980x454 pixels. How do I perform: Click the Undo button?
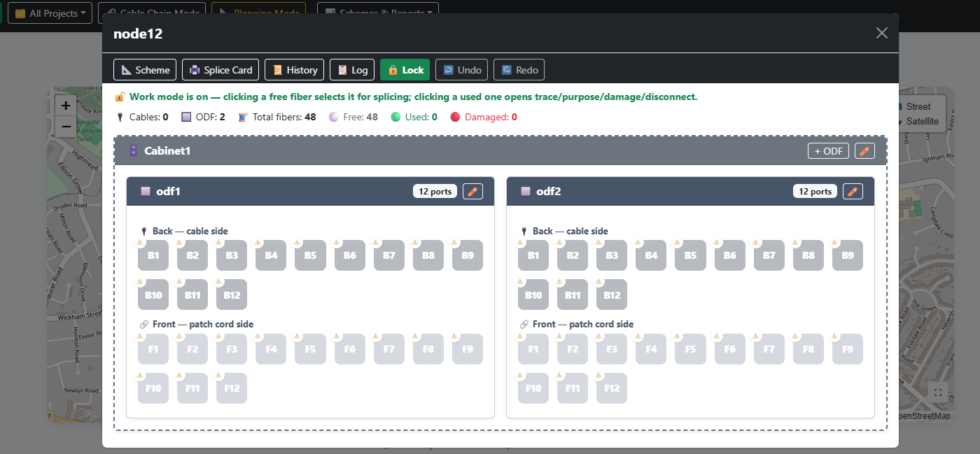click(461, 70)
